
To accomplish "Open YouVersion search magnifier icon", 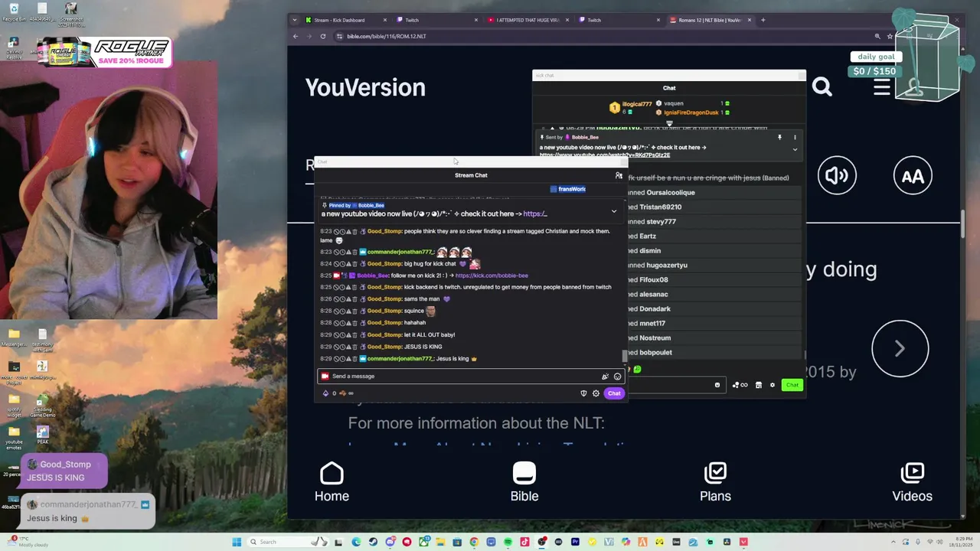I will 822,87.
